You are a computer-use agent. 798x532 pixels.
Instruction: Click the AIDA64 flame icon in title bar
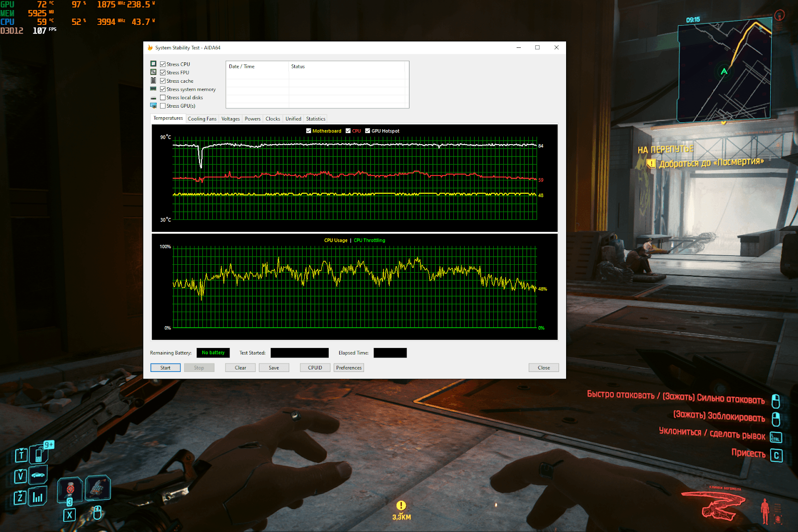point(150,48)
